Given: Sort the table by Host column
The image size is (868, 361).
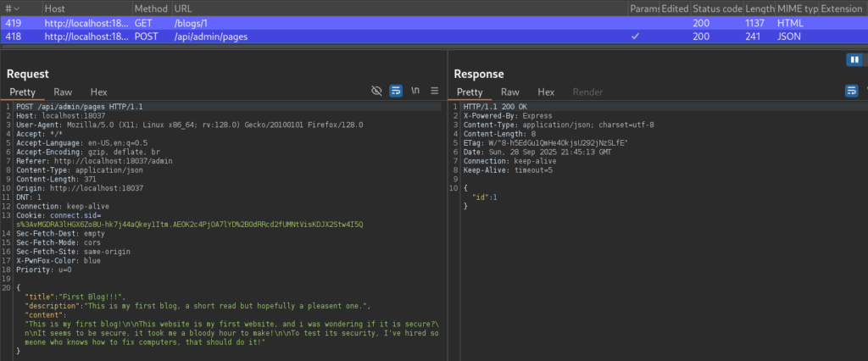Looking at the screenshot, I should (x=54, y=8).
